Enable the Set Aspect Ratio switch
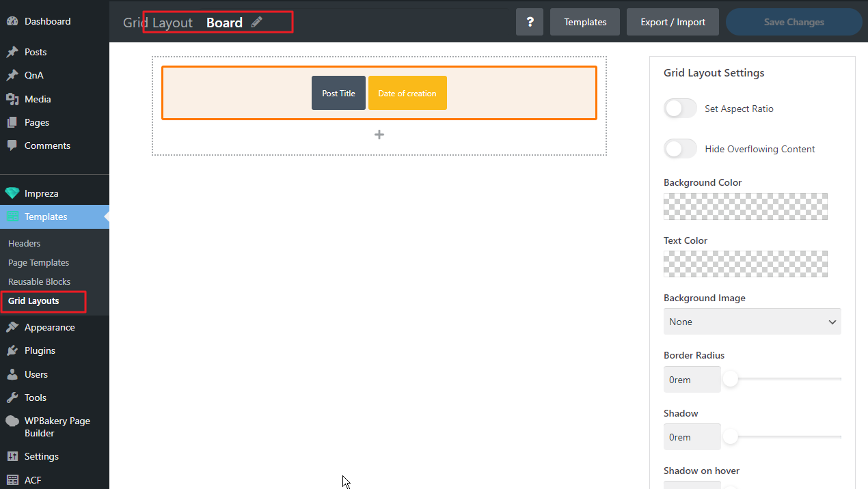 (680, 109)
